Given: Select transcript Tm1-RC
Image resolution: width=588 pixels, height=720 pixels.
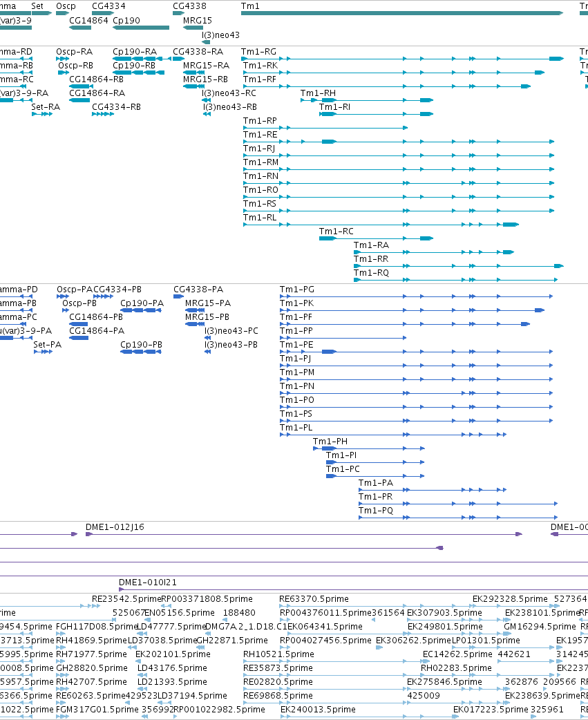Looking at the screenshot, I should coord(336,231).
